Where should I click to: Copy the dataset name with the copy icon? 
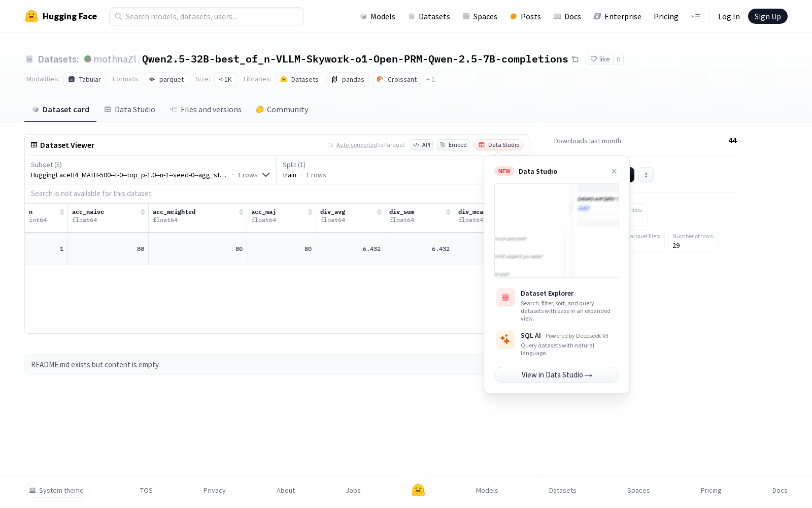575,59
